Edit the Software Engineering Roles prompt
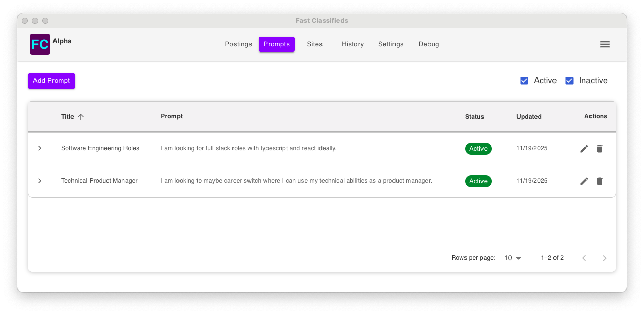 tap(584, 149)
